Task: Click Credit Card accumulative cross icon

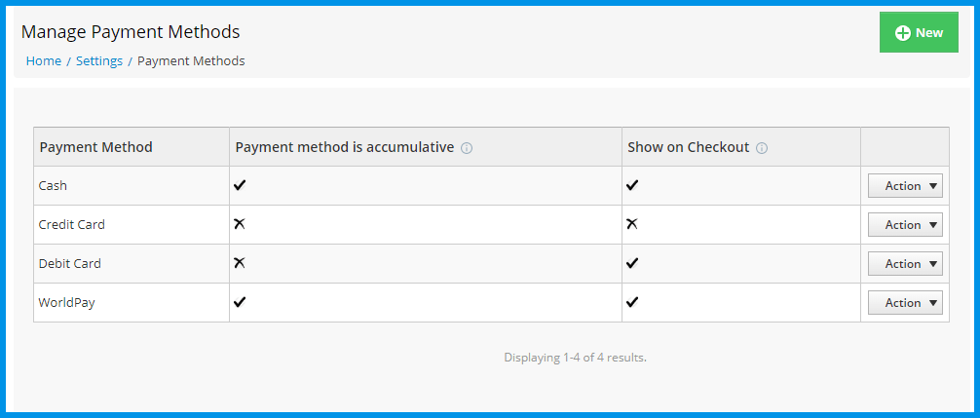Action: click(240, 224)
